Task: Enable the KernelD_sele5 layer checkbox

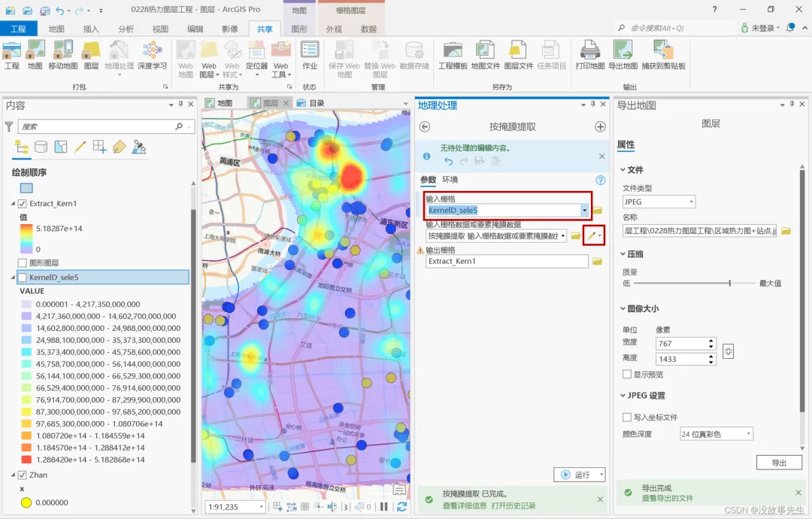Action: click(23, 278)
